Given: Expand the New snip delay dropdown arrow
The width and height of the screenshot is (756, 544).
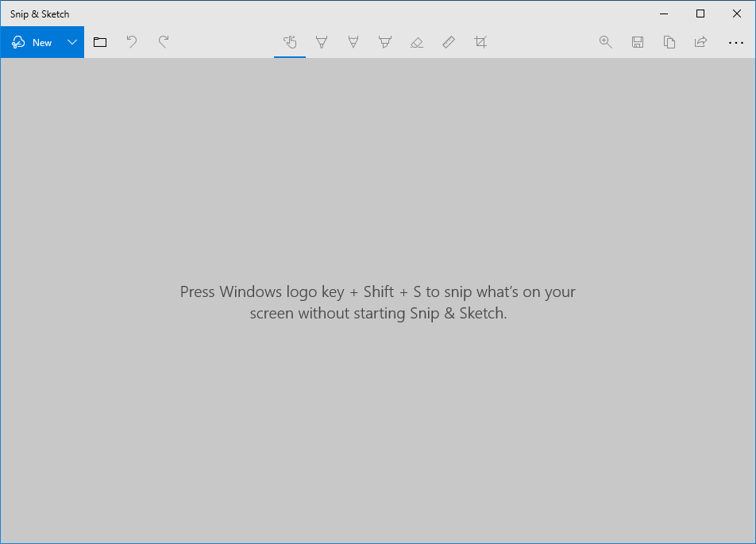Looking at the screenshot, I should click(72, 42).
